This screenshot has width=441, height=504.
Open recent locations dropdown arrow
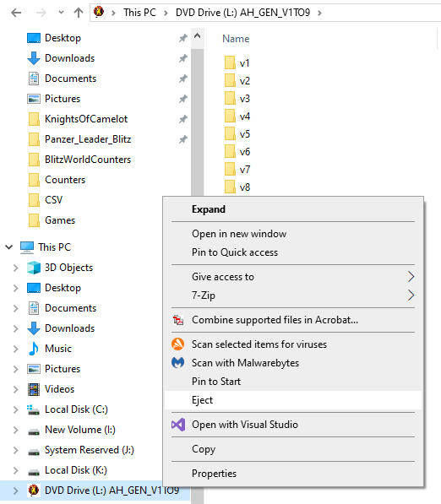click(61, 13)
